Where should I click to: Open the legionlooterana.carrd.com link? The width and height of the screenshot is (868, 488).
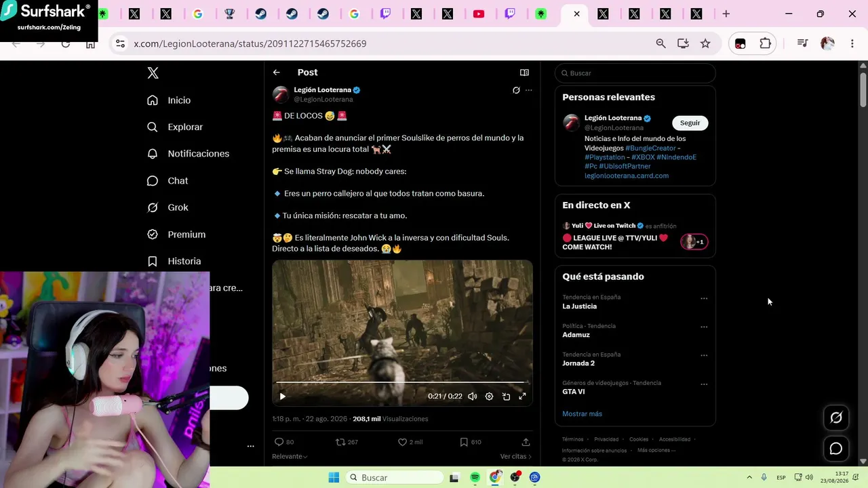pos(627,176)
